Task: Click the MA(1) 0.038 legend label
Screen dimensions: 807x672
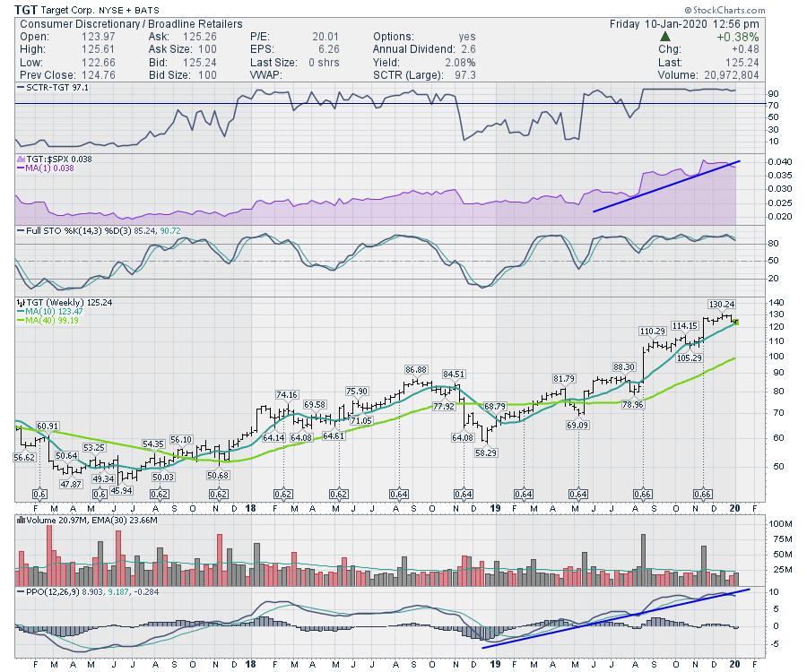Action: 49,168
